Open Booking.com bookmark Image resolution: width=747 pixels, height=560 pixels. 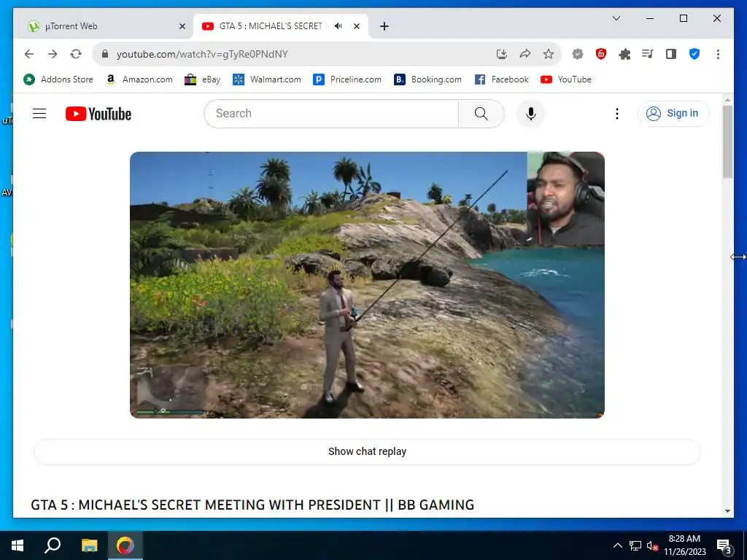pyautogui.click(x=427, y=79)
